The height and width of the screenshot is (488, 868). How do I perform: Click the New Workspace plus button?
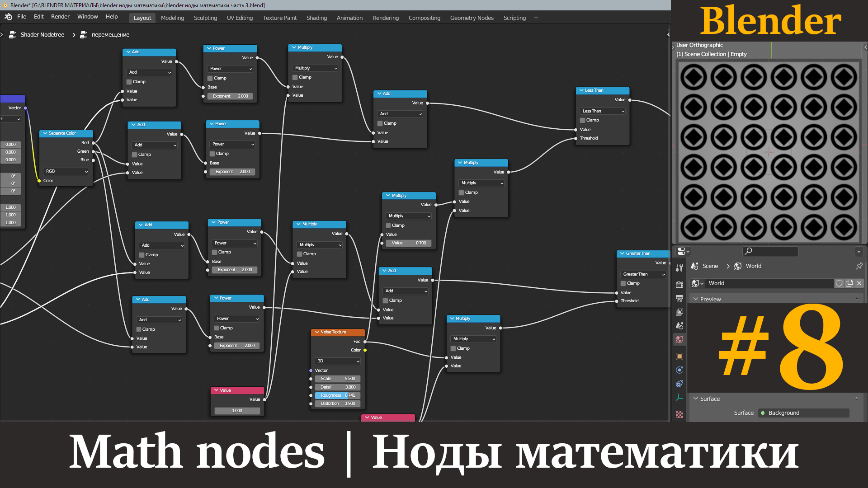[536, 18]
